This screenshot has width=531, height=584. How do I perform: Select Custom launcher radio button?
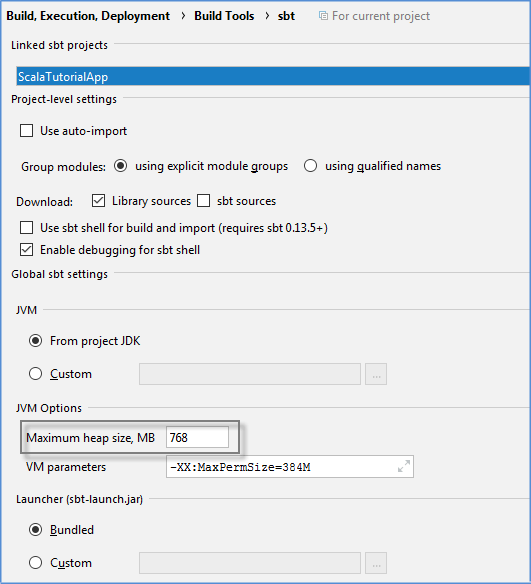click(x=35, y=562)
